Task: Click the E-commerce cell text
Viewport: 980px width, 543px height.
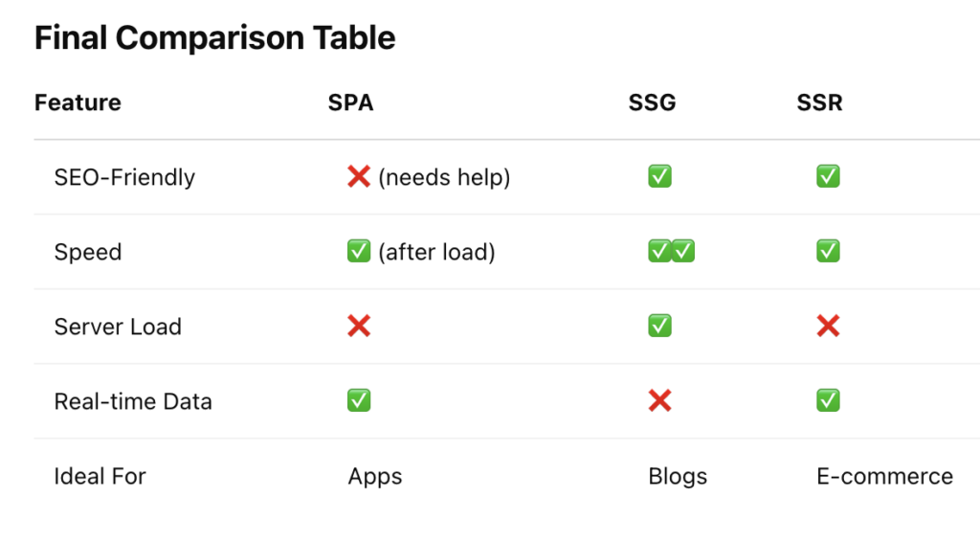Action: (x=884, y=476)
